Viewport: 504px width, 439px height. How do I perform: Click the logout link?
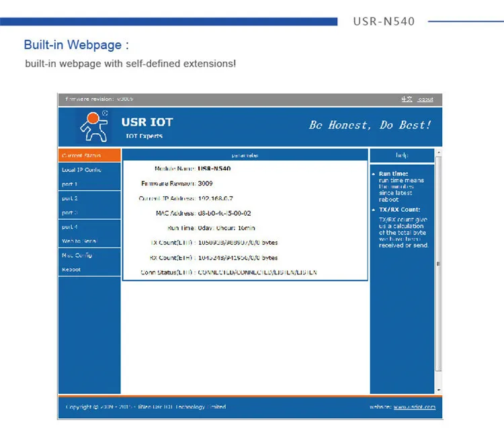[x=425, y=99]
